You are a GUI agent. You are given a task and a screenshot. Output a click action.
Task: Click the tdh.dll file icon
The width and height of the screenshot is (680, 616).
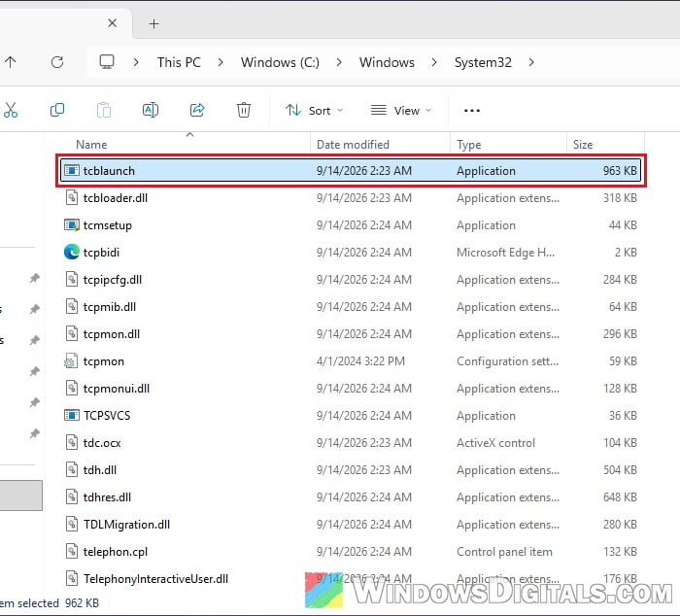pyautogui.click(x=72, y=470)
